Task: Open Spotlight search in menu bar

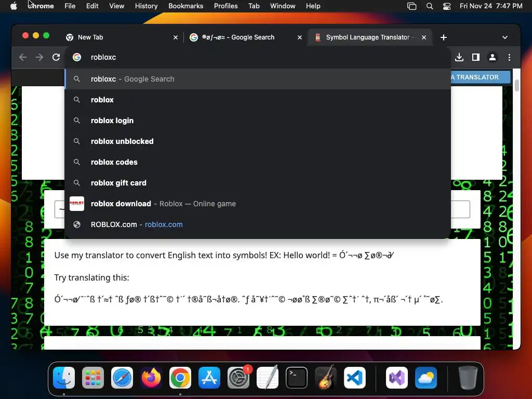Action: click(x=430, y=6)
